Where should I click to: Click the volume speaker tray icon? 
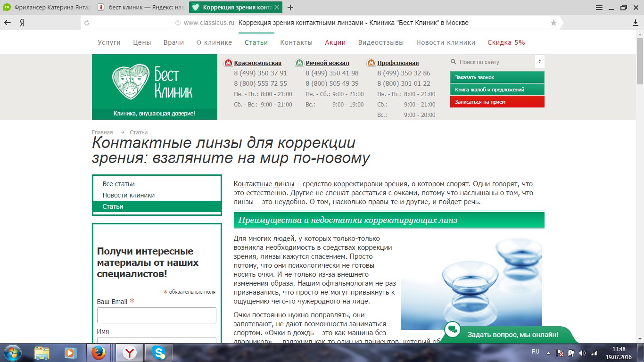(x=582, y=353)
